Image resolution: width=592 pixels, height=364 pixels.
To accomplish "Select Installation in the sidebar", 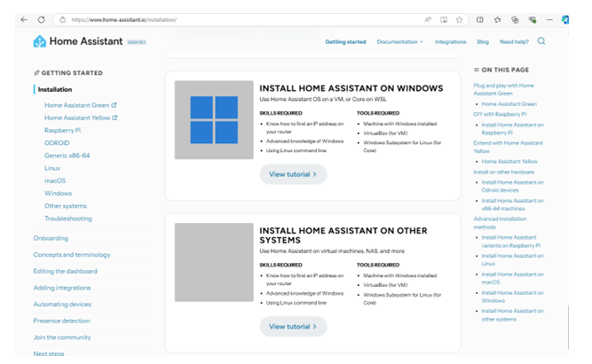I will [x=55, y=89].
